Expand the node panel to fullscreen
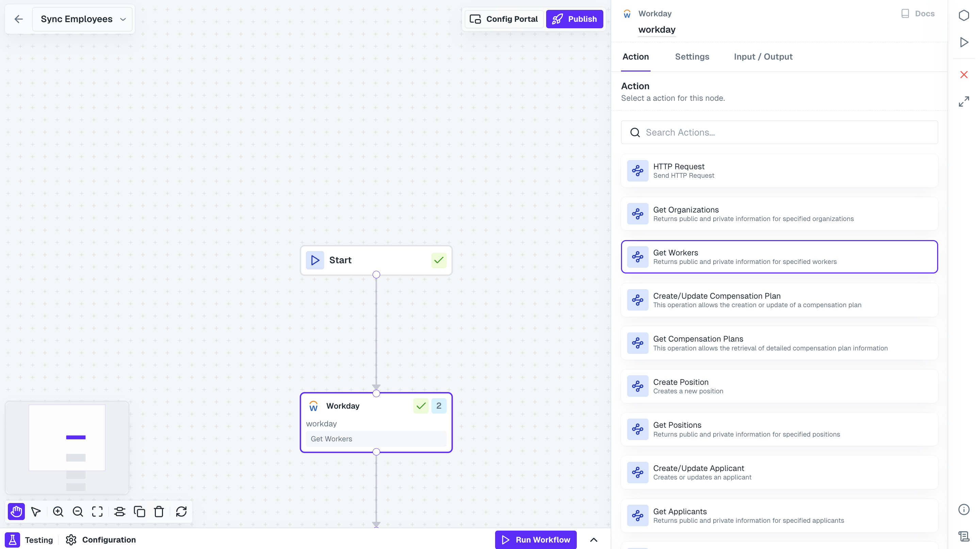The height and width of the screenshot is (549, 980). point(964,101)
